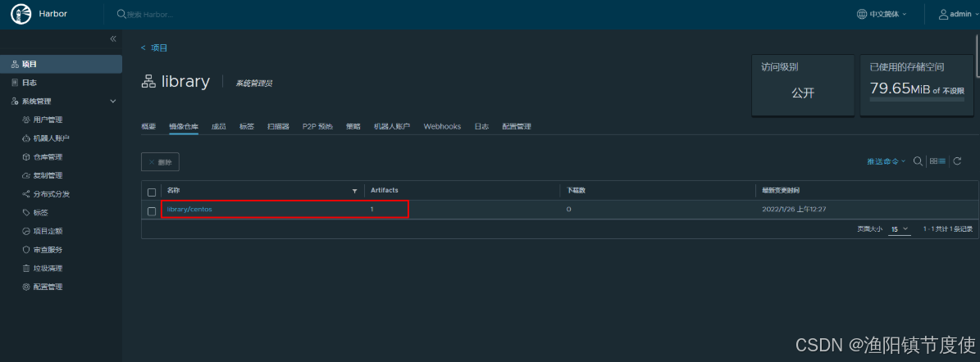Open the 标签 tab in project tabs

click(x=247, y=126)
